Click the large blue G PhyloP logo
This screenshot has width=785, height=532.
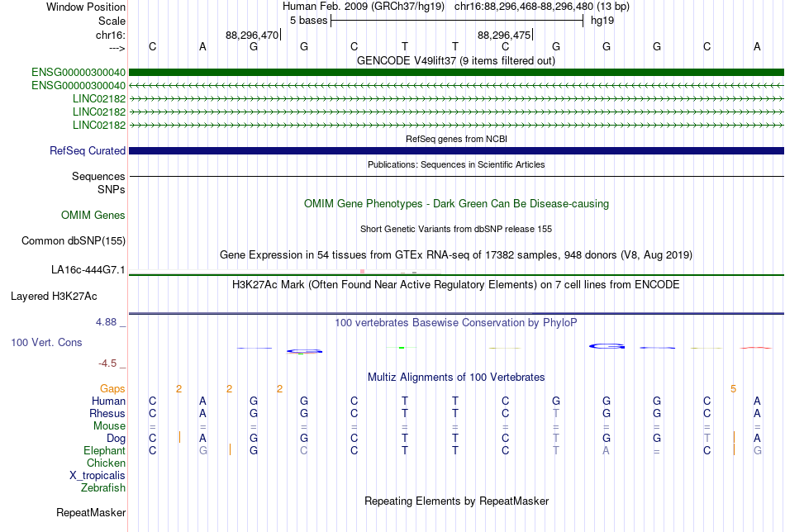(607, 346)
